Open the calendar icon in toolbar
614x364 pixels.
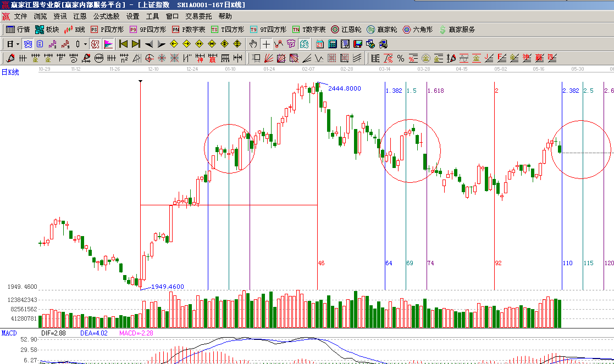pyautogui.click(x=320, y=44)
